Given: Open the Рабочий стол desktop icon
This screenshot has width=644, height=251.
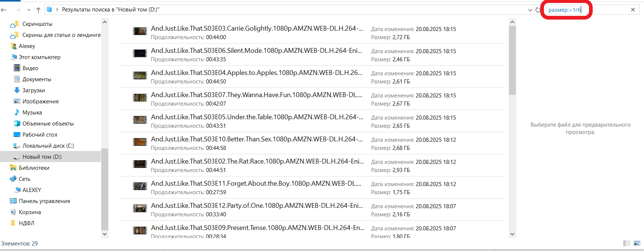Looking at the screenshot, I should [x=17, y=134].
